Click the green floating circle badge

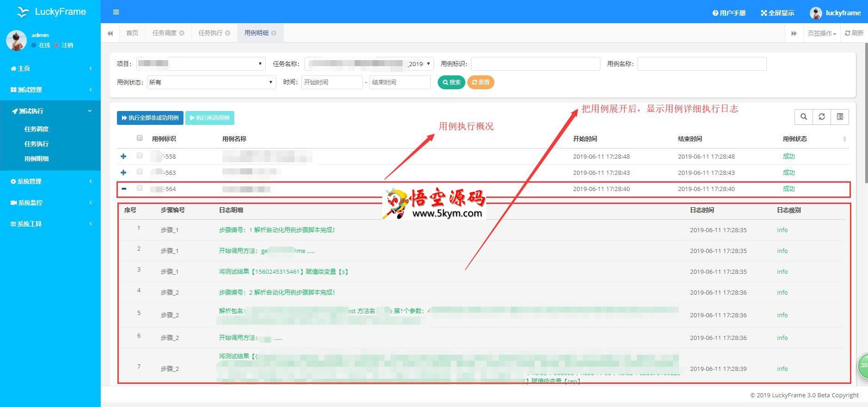[x=863, y=365]
